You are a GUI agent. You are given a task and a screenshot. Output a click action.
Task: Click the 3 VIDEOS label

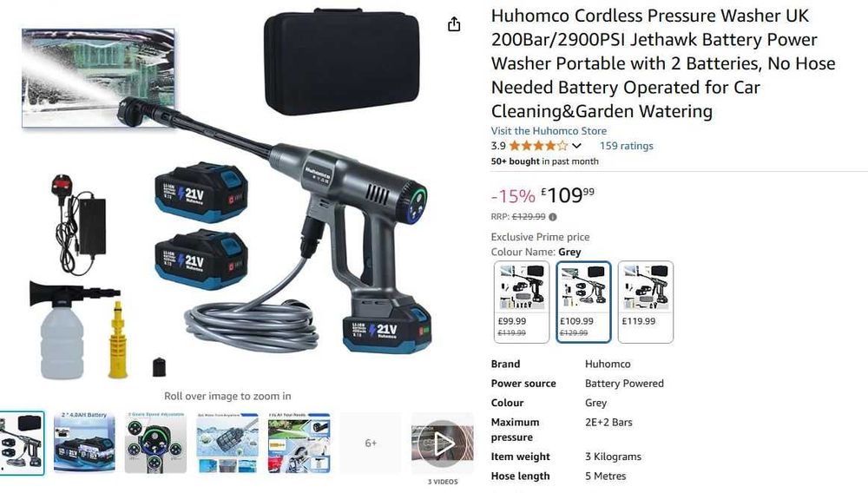click(443, 482)
